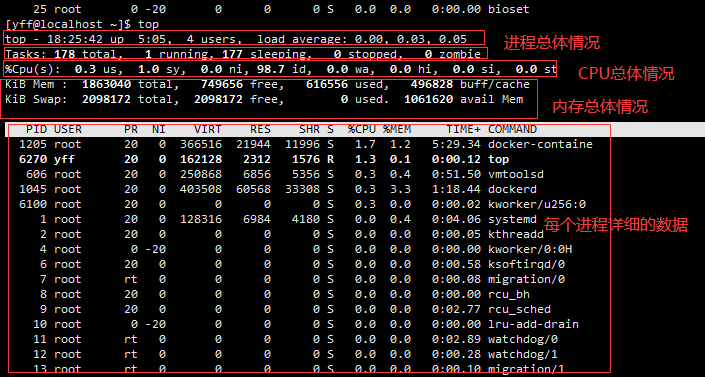Click PID 606 in the process list
The width and height of the screenshot is (705, 377).
tap(36, 175)
